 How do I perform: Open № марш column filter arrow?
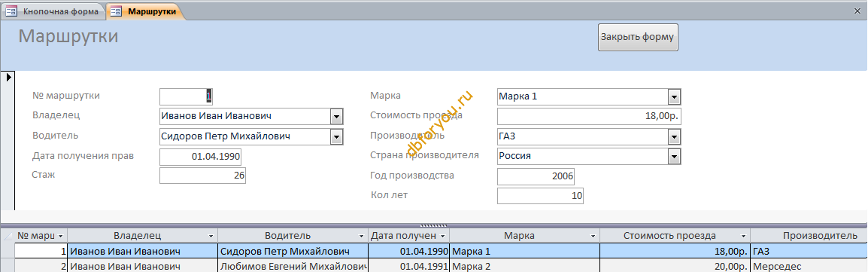[x=61, y=236]
